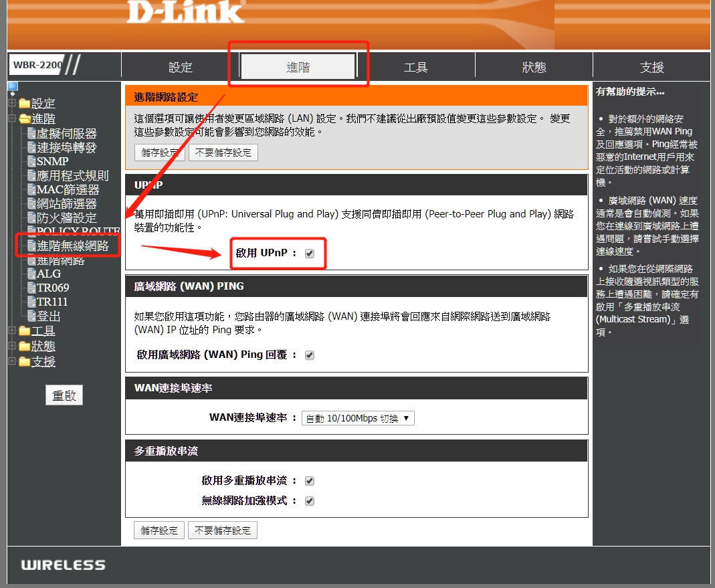Click the MAC篩選器 document icon
Screen dimensions: 715x588
pyautogui.click(x=31, y=189)
